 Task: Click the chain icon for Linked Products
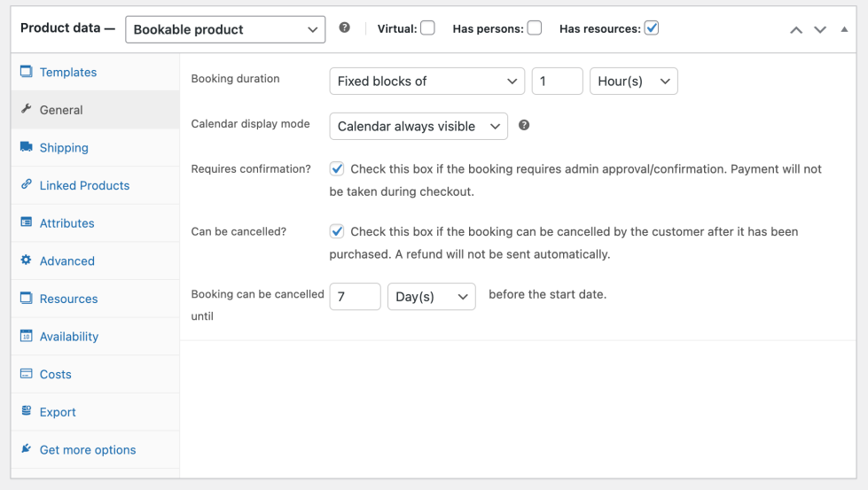26,185
